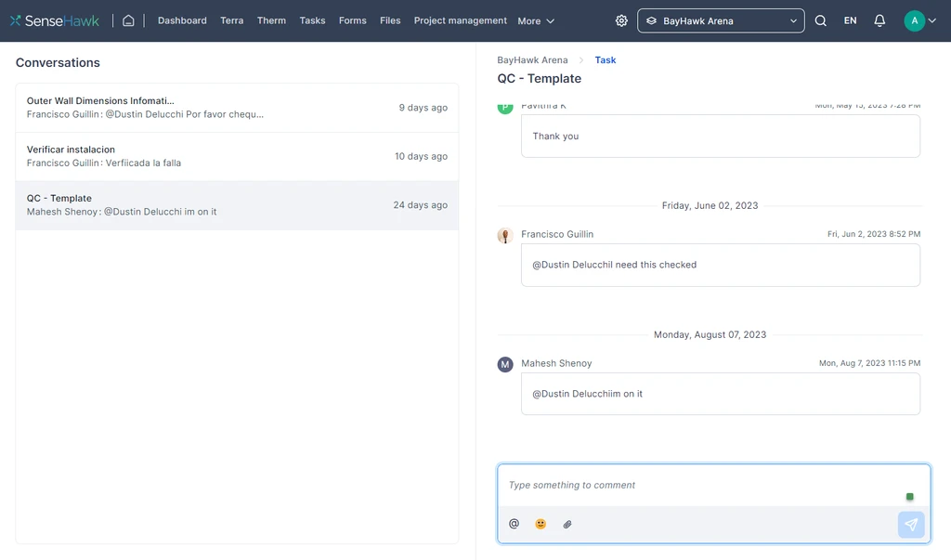Send the comment with paper-plane button
Viewport: 951px width, 560px height.
point(910,525)
